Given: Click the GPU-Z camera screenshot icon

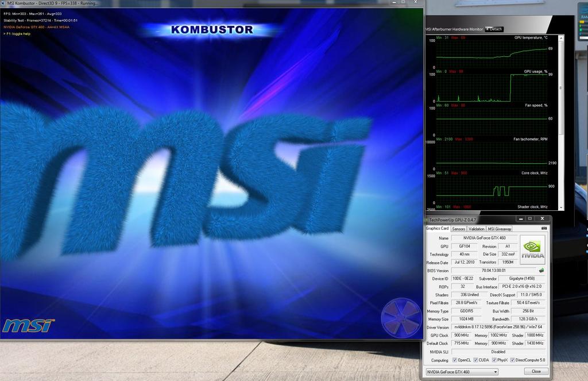Looking at the screenshot, I should point(544,228).
